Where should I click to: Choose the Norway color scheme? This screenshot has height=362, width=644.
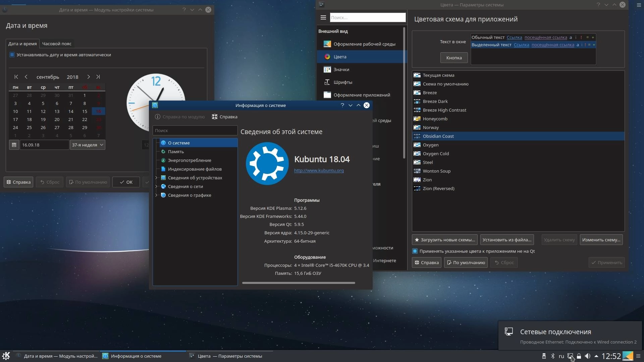[x=518, y=127]
